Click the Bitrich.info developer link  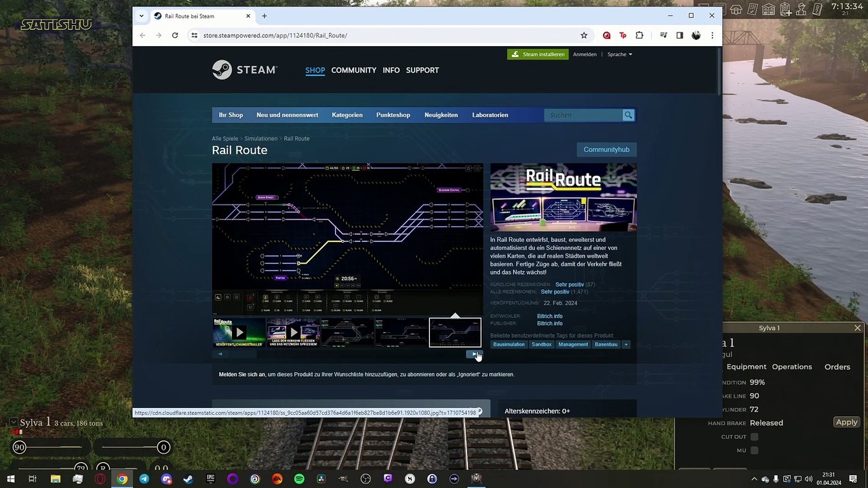tap(550, 316)
